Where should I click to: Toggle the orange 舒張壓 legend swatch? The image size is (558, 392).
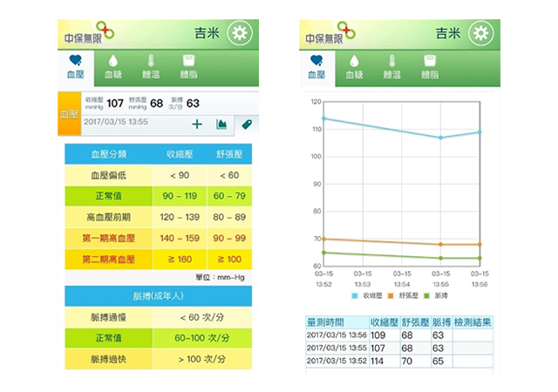[391, 295]
